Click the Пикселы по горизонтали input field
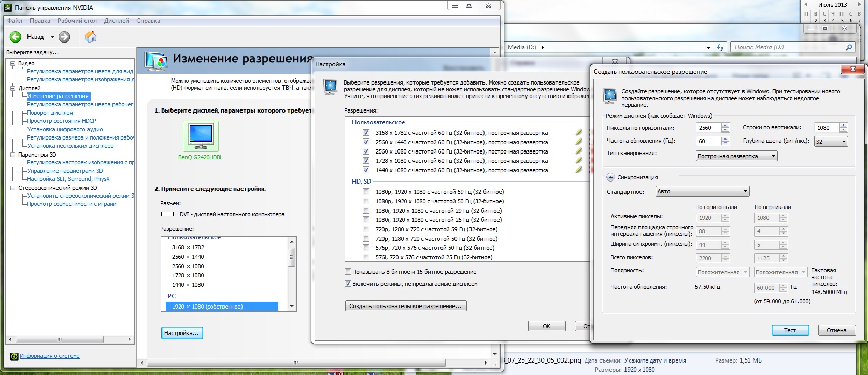The height and width of the screenshot is (375, 868). [708, 128]
